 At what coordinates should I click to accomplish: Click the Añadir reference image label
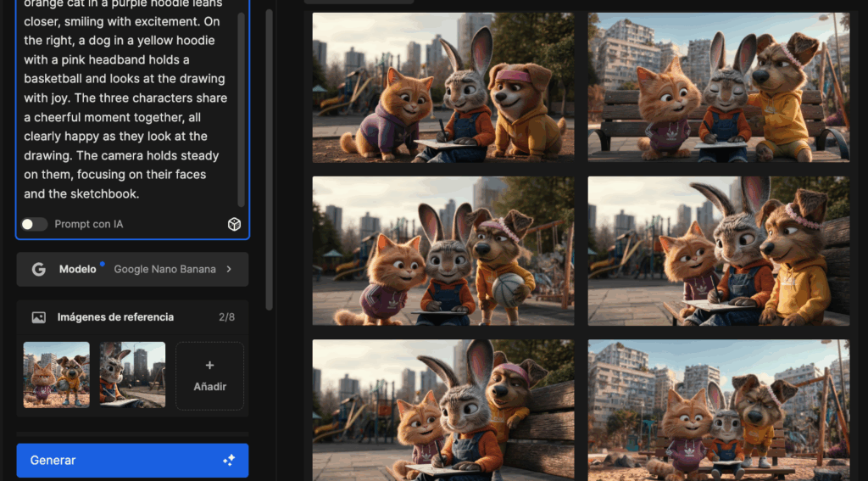coord(209,387)
